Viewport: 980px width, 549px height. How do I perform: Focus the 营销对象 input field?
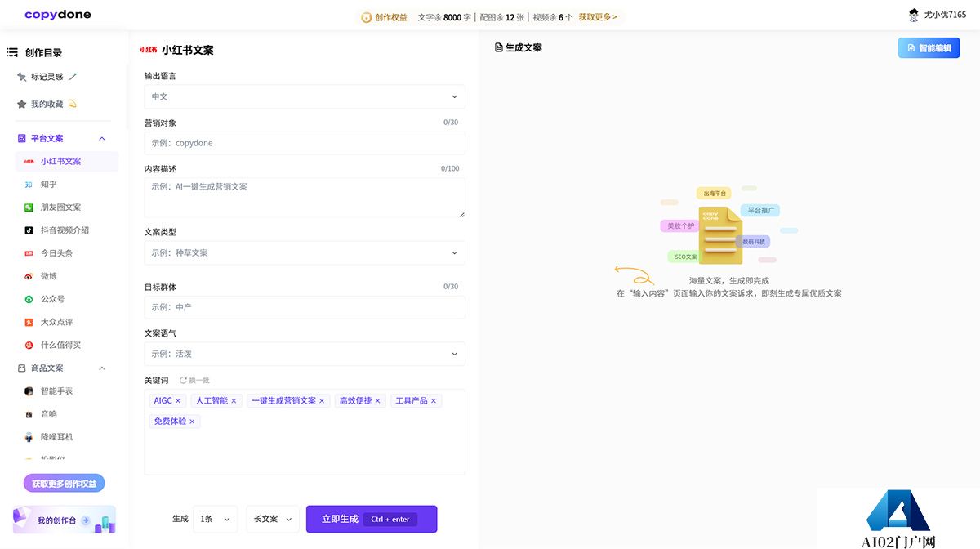coord(305,143)
